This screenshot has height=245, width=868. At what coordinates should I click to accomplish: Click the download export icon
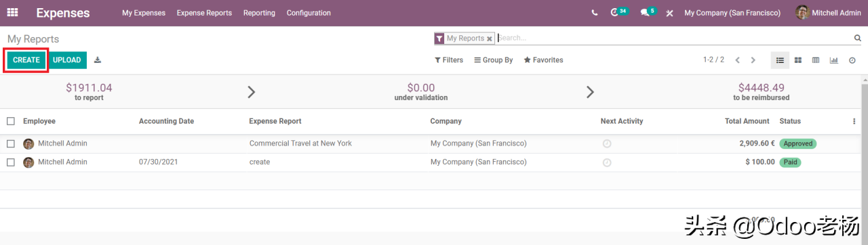pos(98,60)
